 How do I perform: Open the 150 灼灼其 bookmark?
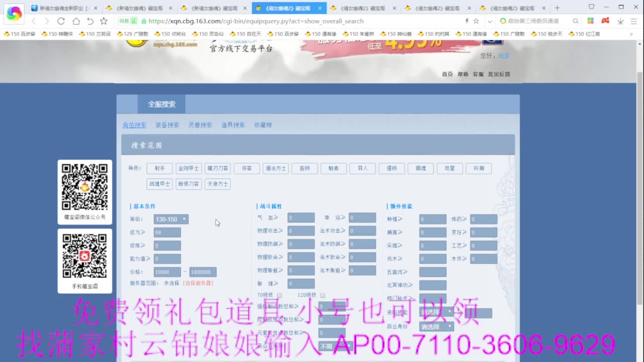[433, 34]
